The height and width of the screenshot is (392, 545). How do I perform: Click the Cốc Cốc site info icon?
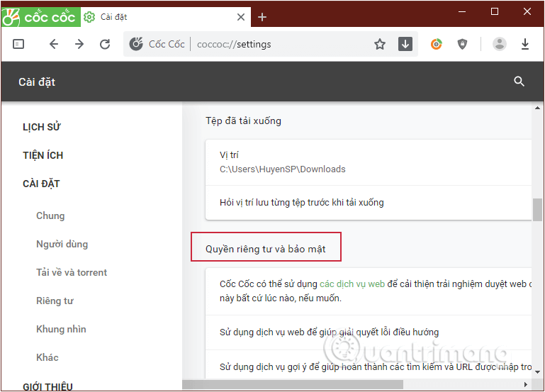136,44
